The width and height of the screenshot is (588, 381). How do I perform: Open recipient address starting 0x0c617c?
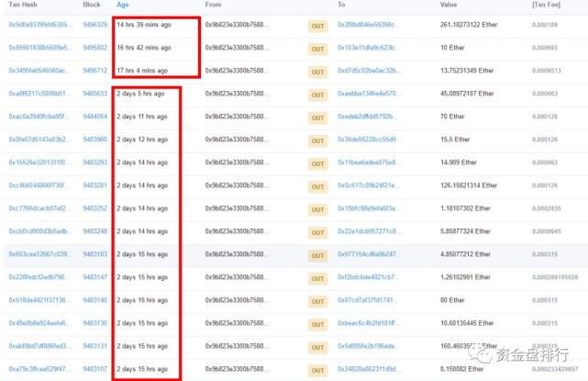click(369, 185)
